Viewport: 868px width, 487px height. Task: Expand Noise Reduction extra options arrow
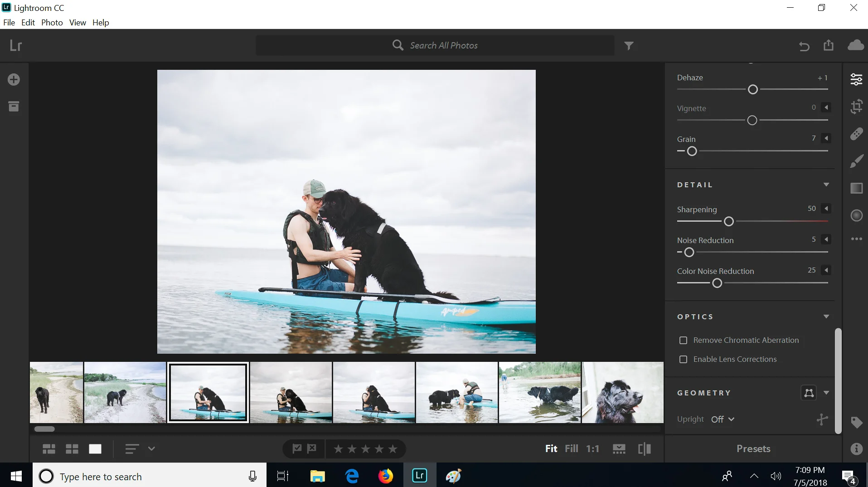pos(826,239)
